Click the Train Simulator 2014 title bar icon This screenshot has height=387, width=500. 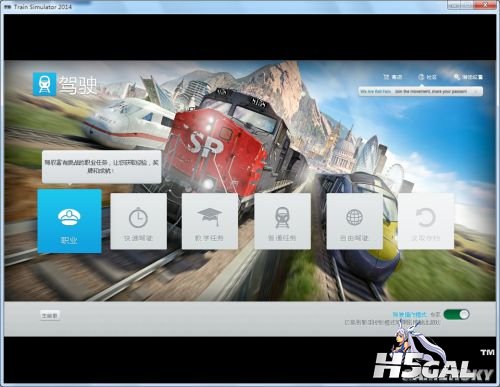click(x=7, y=6)
